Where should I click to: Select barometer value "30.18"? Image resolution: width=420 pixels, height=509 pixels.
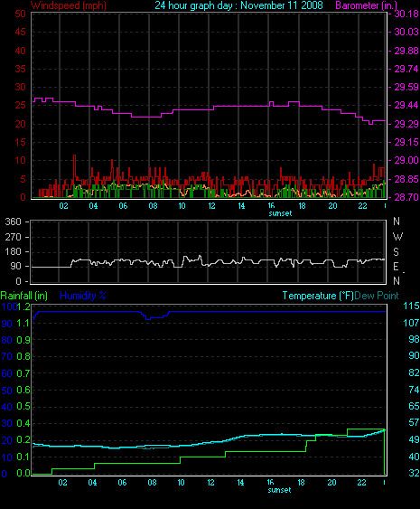coord(406,14)
